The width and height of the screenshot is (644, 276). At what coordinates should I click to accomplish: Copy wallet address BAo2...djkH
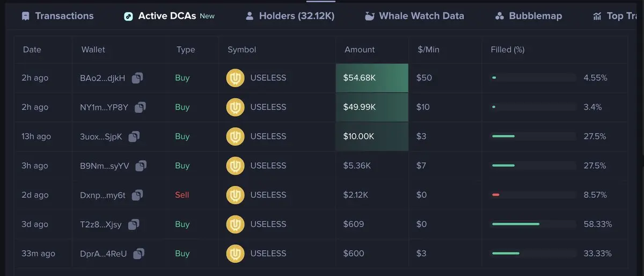[137, 78]
